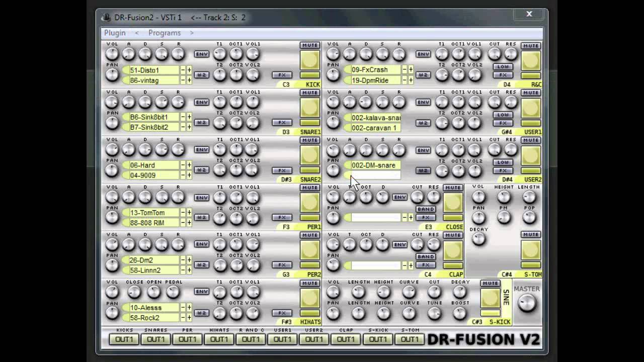Go to previous program with < arrow
The image size is (644, 362).
point(136,33)
